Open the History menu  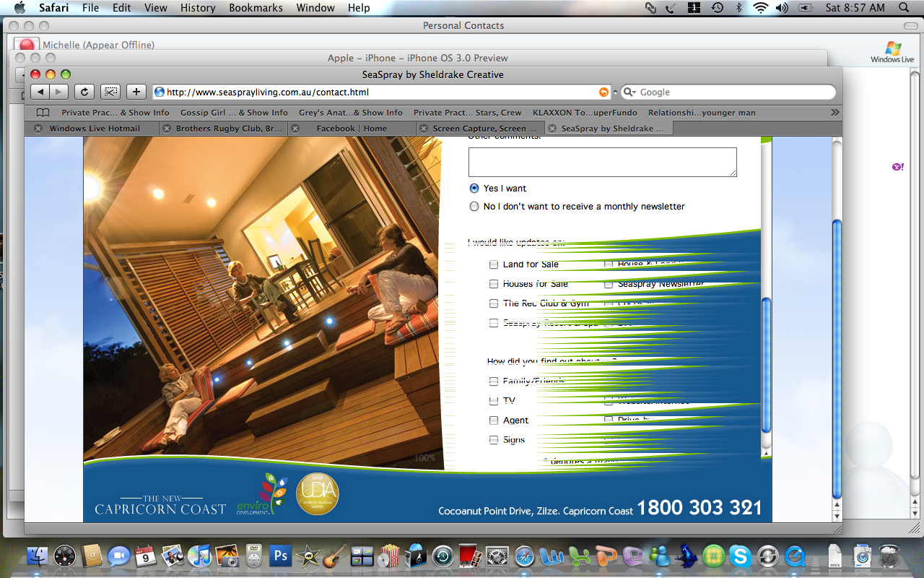click(198, 8)
